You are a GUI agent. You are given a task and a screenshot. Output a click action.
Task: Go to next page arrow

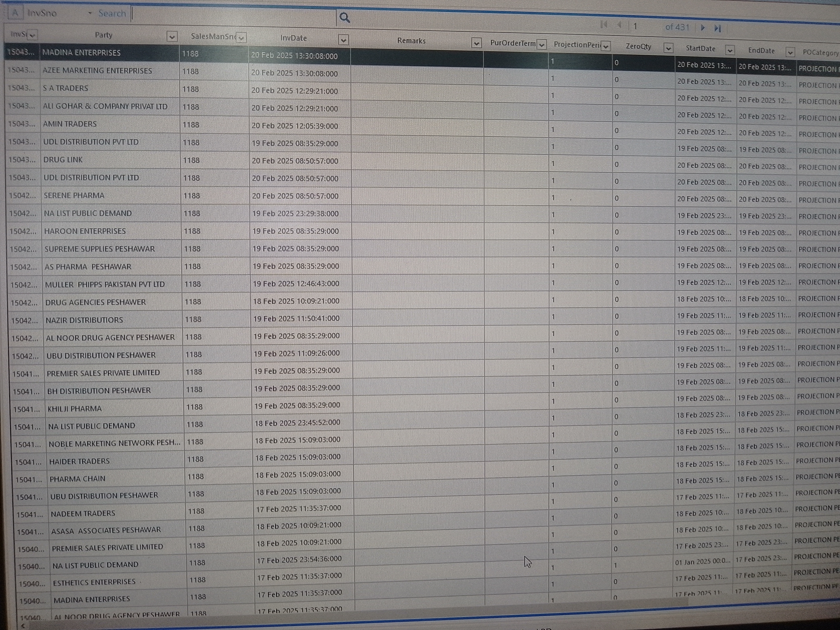point(702,28)
